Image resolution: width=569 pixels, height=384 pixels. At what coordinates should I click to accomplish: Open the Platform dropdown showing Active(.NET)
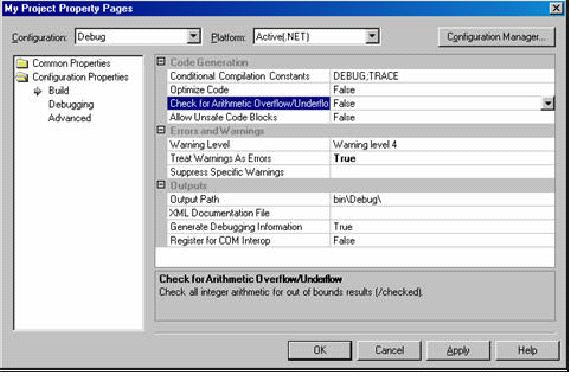point(372,36)
